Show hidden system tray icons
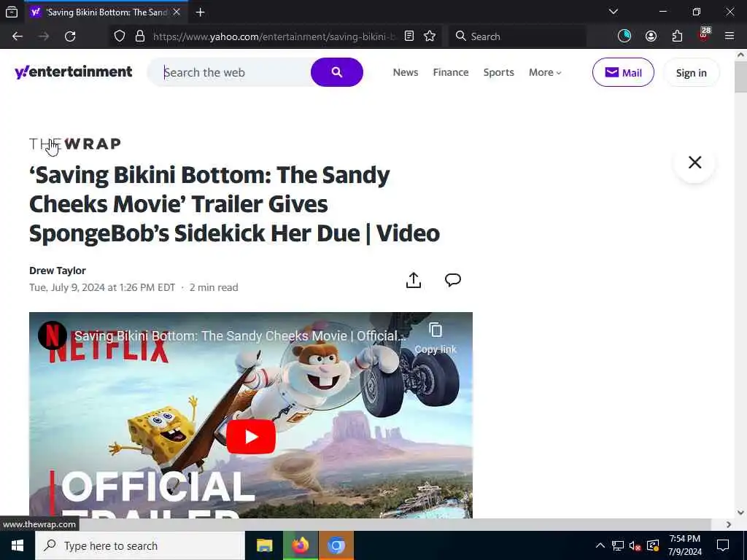 click(600, 545)
